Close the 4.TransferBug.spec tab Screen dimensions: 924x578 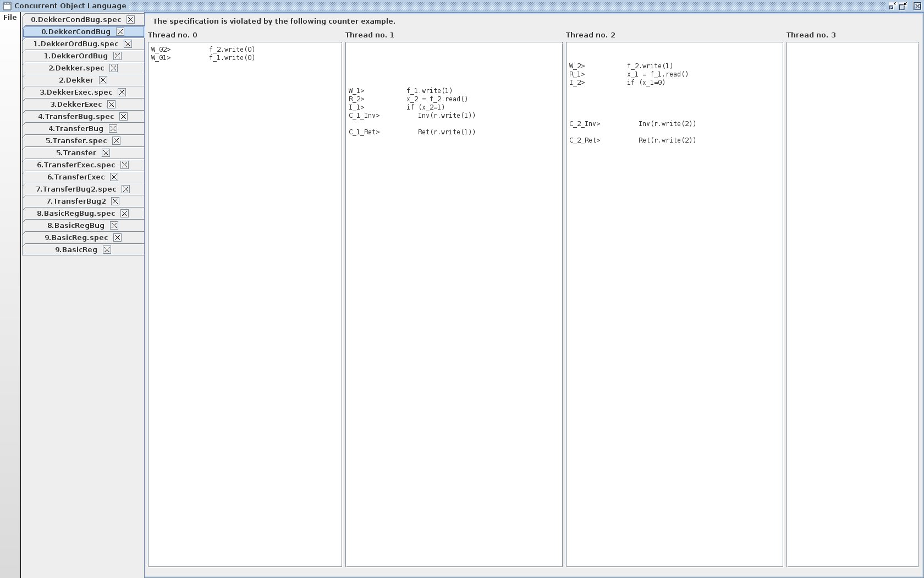point(123,116)
